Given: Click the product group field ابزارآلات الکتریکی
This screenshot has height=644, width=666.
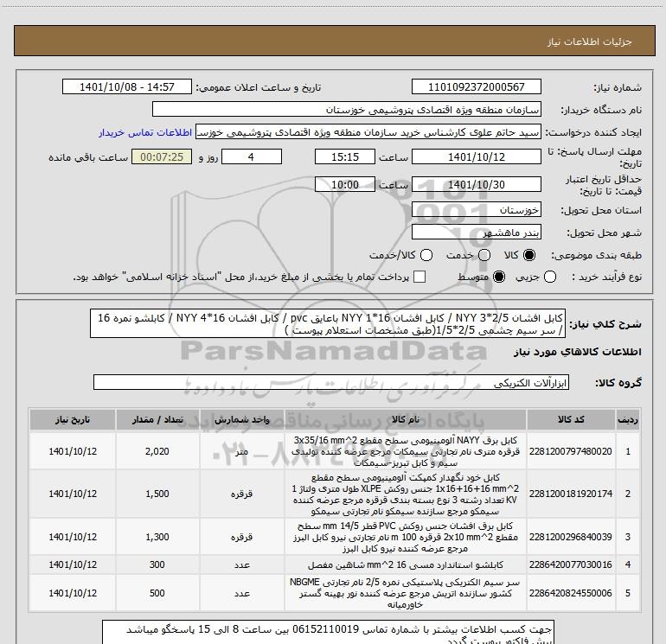Looking at the screenshot, I should click(331, 383).
